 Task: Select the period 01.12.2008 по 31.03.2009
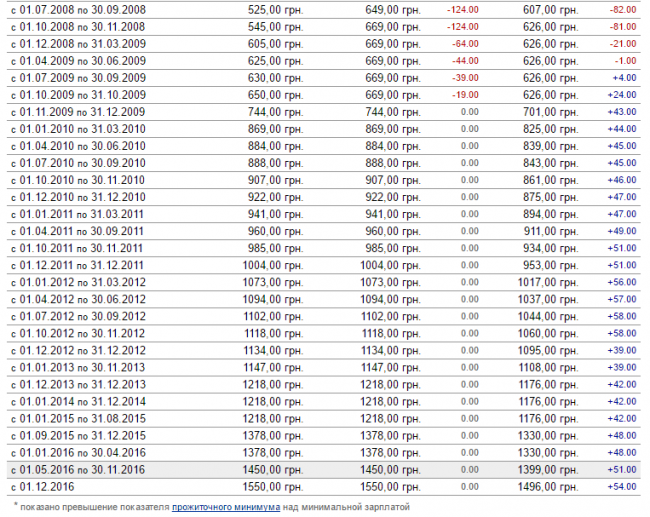coord(92,44)
